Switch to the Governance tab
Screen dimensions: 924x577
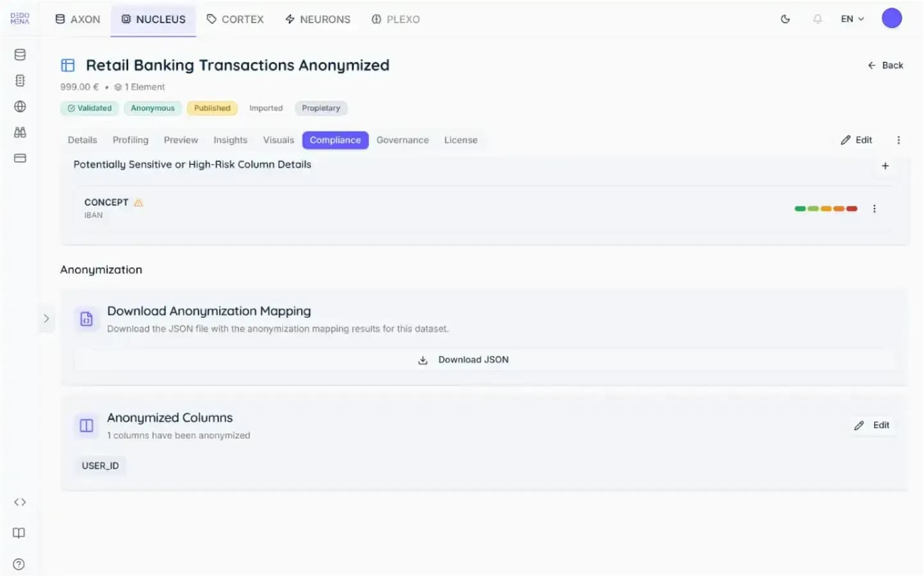point(402,140)
